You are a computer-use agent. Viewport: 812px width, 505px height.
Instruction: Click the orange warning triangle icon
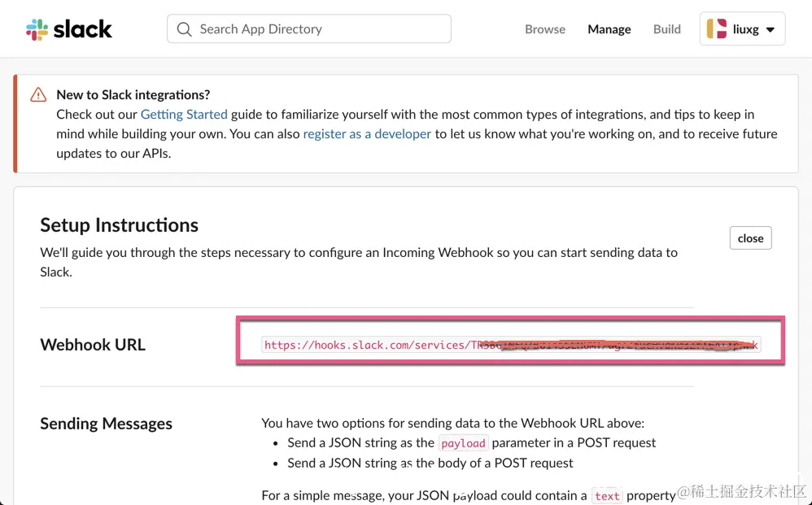coord(38,95)
